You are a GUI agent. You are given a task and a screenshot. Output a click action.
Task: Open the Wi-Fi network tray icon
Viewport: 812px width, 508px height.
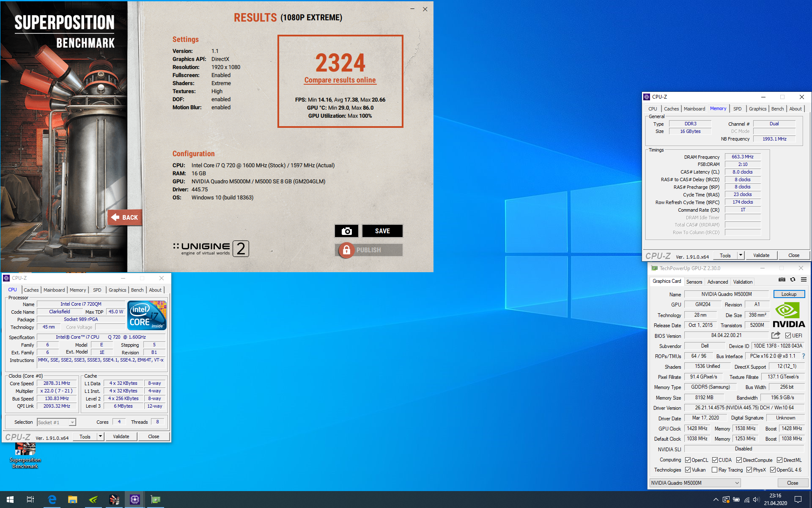[747, 500]
